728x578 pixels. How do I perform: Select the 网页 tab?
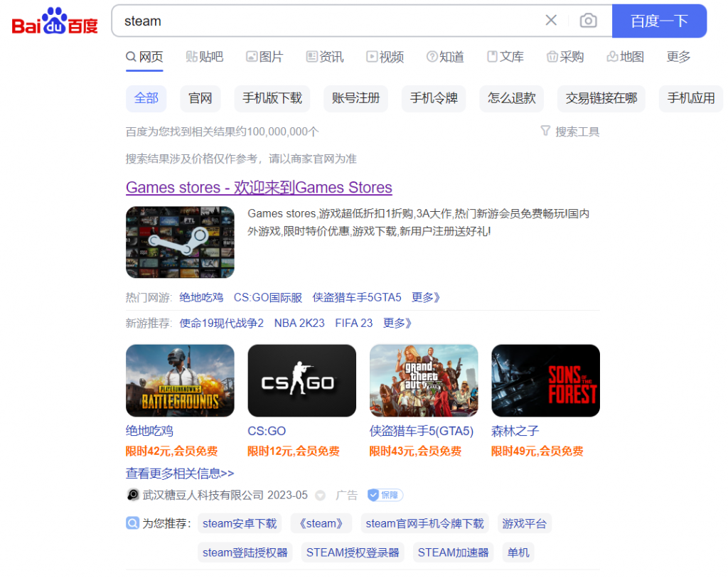point(144,57)
